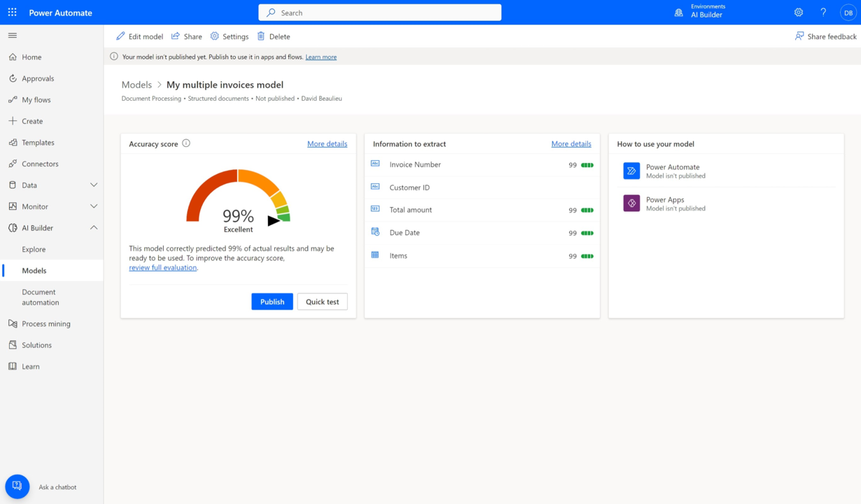The height and width of the screenshot is (504, 861).
Task: Open the Environments AI Builder icon
Action: pyautogui.click(x=678, y=12)
